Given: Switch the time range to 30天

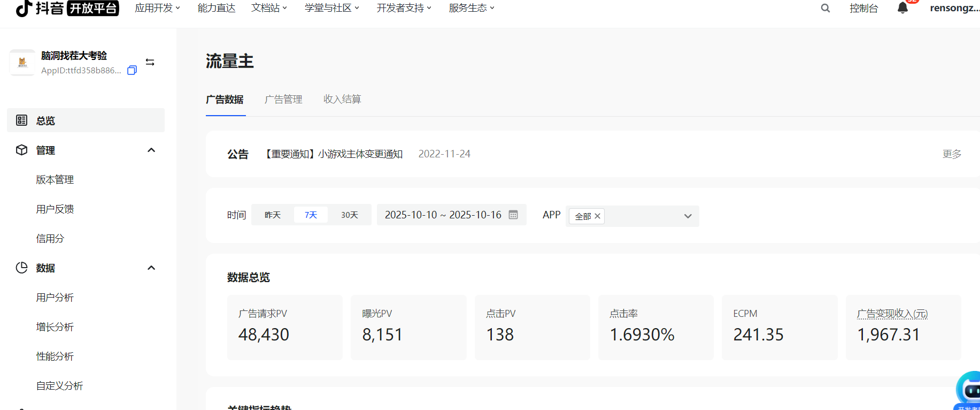Looking at the screenshot, I should click(350, 215).
